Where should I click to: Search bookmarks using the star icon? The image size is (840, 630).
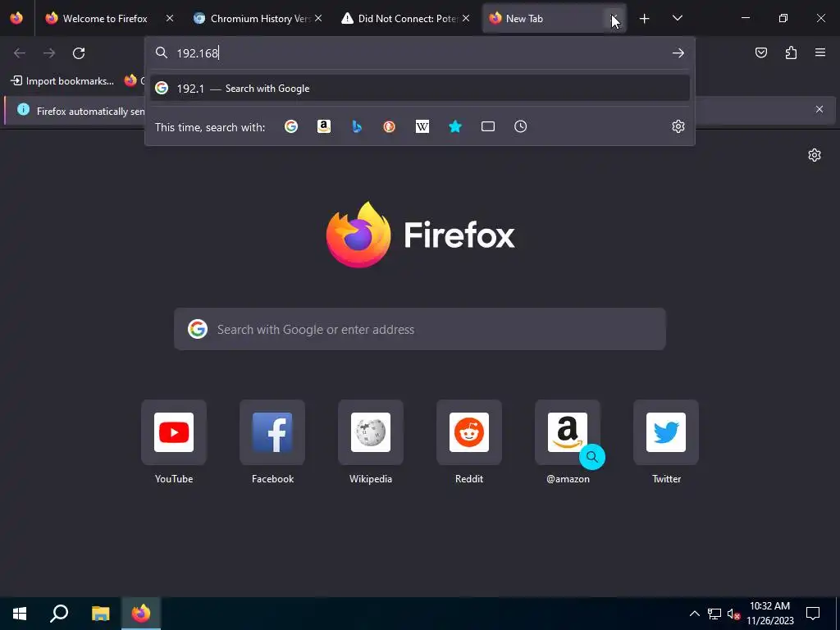[454, 126]
